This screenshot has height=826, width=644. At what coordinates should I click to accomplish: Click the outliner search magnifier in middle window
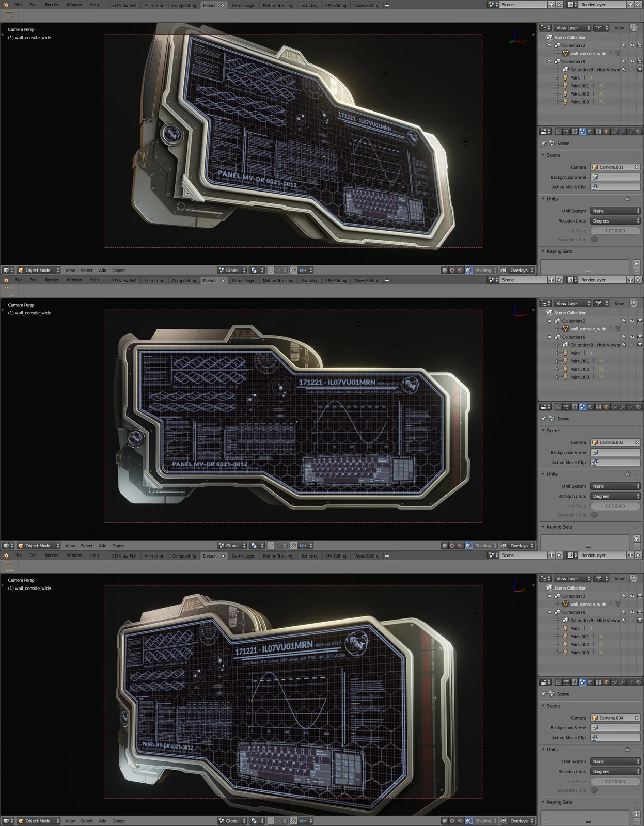point(634,303)
